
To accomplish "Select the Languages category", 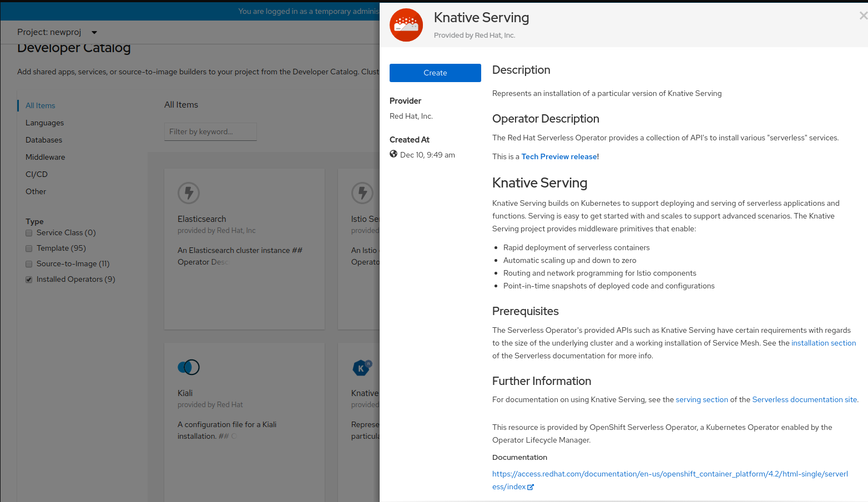I will point(44,123).
